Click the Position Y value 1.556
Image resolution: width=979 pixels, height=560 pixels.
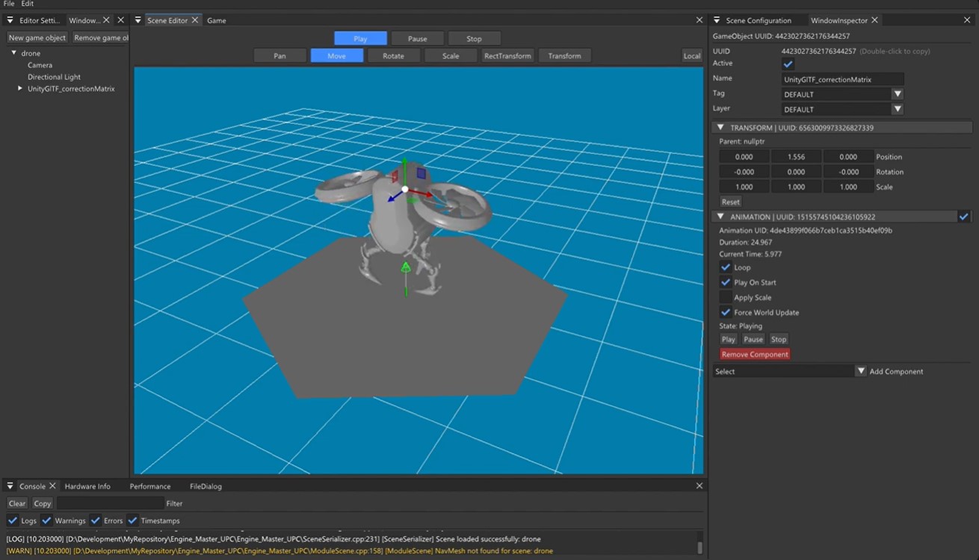(x=796, y=157)
